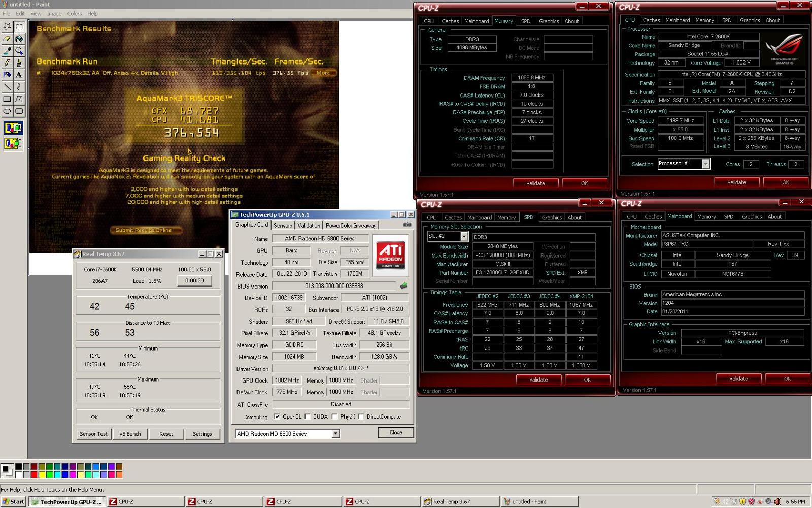812x508 pixels.
Task: Select the Rounded Rectangle tool
Action: tap(19, 111)
